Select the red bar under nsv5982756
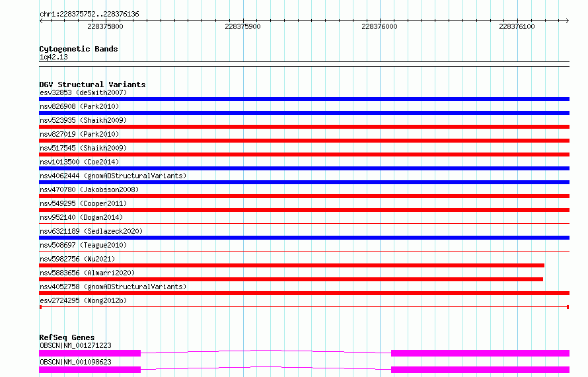 (x=292, y=265)
